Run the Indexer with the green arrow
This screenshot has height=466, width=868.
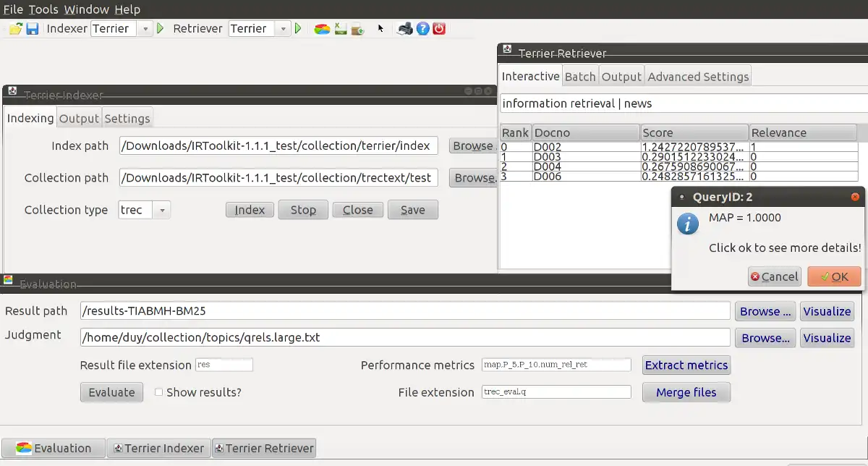[160, 29]
